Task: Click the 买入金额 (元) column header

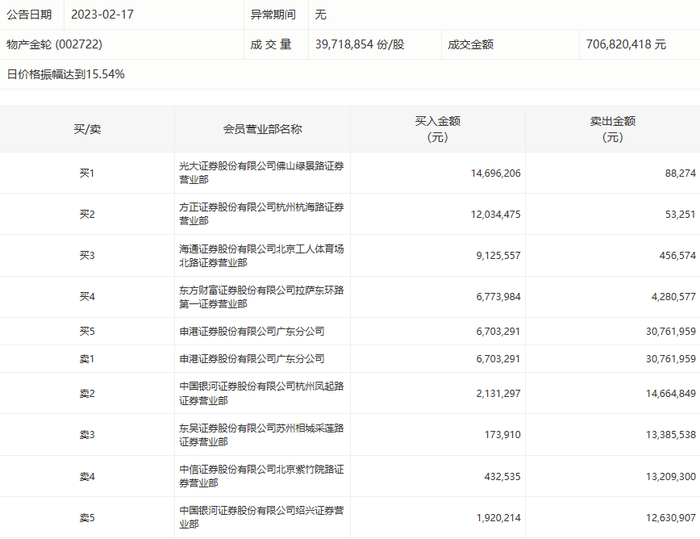Action: [x=438, y=129]
